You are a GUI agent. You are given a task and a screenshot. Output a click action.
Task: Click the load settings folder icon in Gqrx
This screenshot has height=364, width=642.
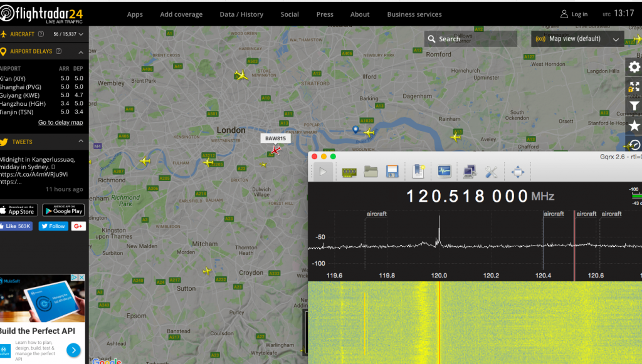coord(371,171)
